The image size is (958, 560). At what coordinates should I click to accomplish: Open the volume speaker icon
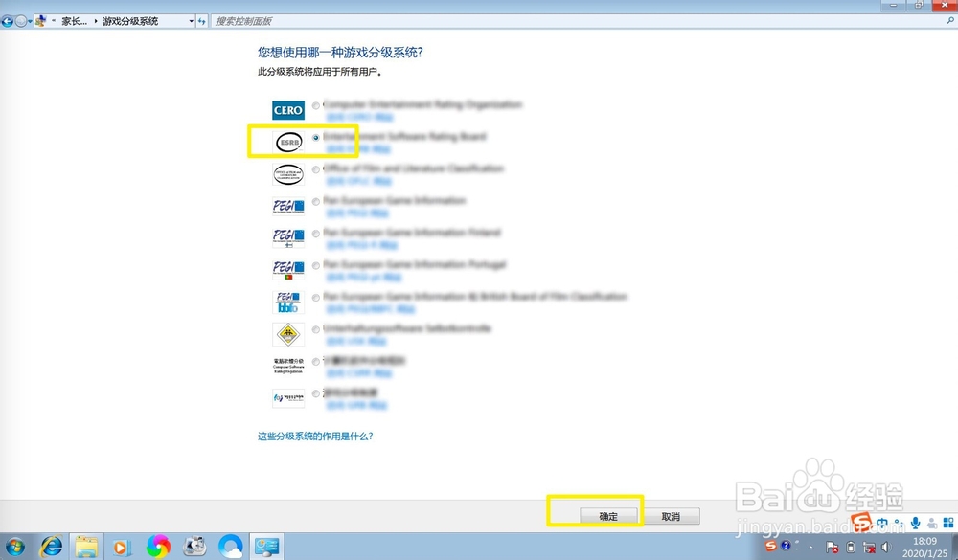[886, 547]
